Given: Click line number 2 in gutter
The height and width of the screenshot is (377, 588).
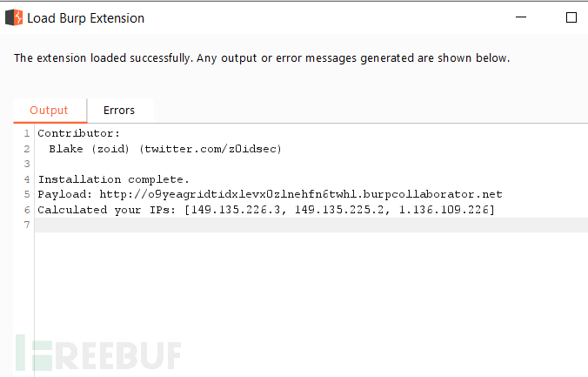Looking at the screenshot, I should pos(27,149).
